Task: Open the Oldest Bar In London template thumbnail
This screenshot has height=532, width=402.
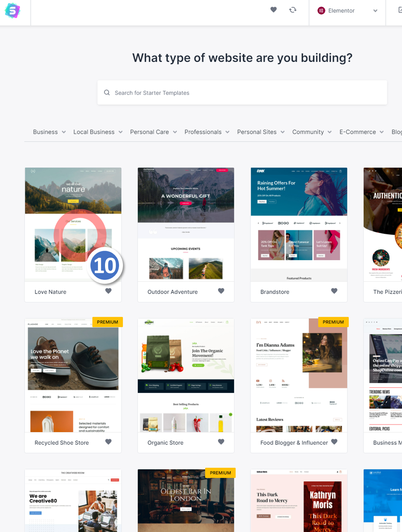Action: click(x=186, y=501)
